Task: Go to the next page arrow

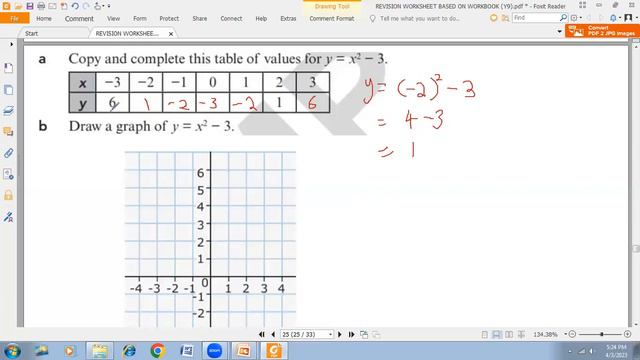Action: pyautogui.click(x=340, y=334)
